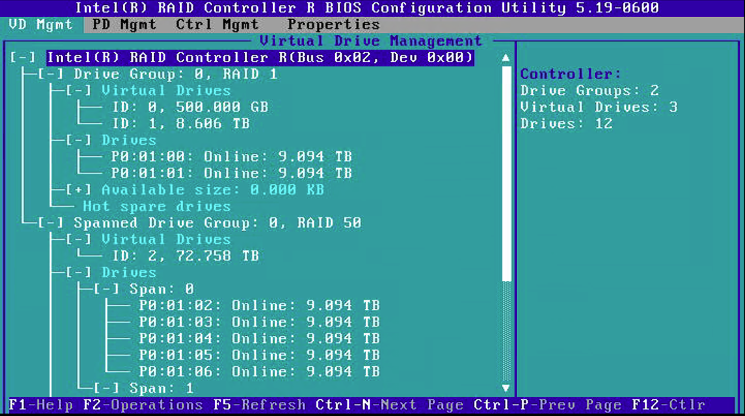Click the Drive Group: 0, RAID 1 label
The image size is (745, 416).
(x=176, y=74)
